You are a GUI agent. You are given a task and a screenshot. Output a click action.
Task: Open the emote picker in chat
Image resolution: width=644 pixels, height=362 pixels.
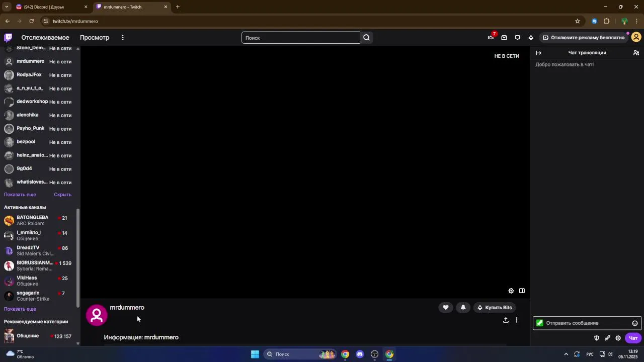point(635,323)
